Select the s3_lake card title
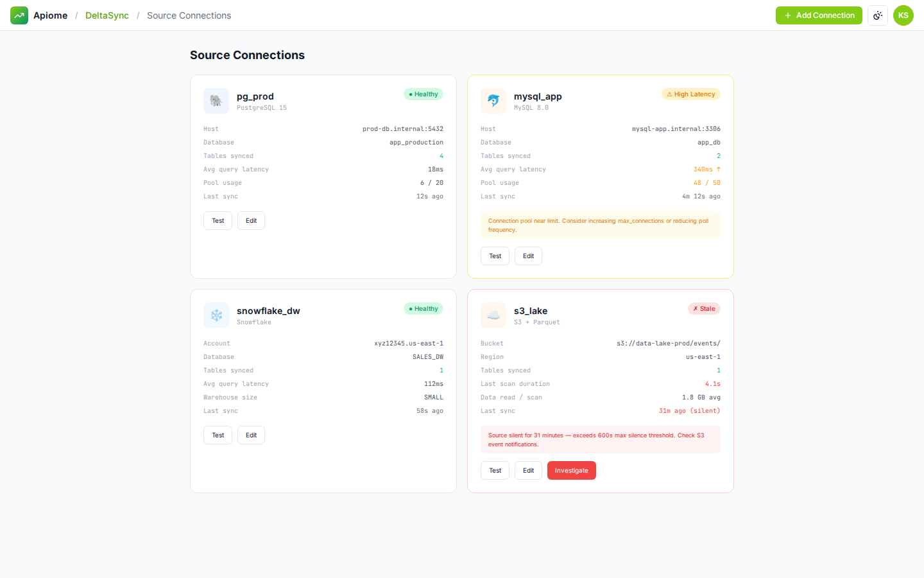924x578 pixels. [x=531, y=311]
